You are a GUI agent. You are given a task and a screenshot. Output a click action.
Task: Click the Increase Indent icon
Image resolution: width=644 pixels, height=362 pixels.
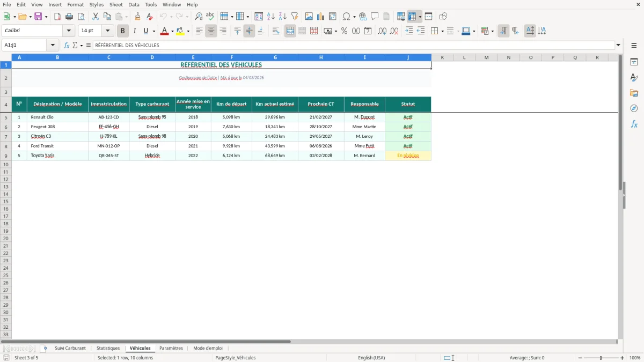pos(409,31)
